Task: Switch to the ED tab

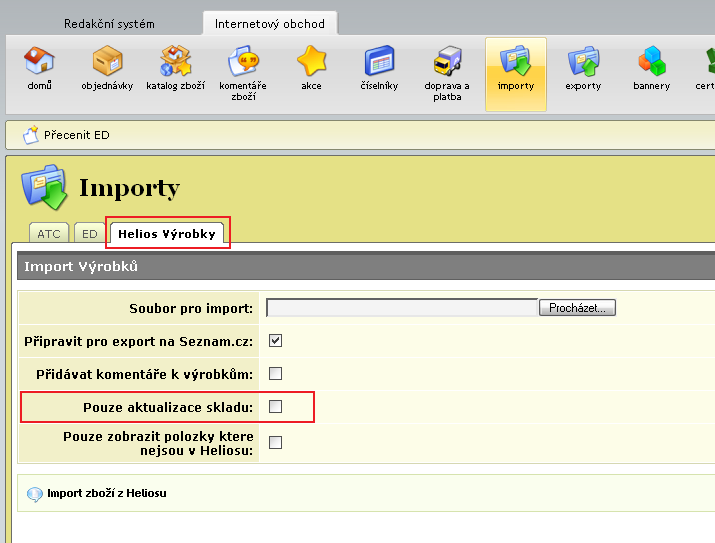Action: 89,233
